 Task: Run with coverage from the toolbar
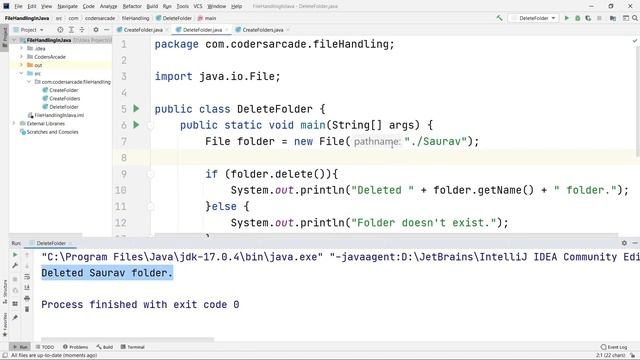pyautogui.click(x=588, y=18)
